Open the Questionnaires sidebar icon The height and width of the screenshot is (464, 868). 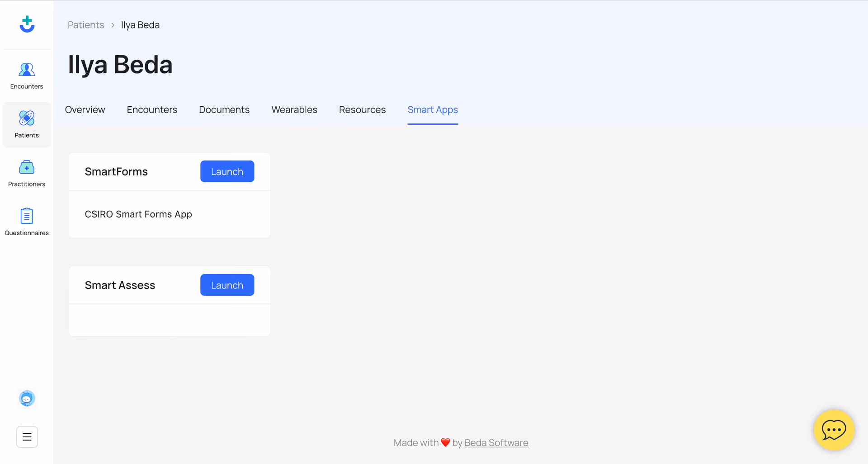pyautogui.click(x=27, y=222)
